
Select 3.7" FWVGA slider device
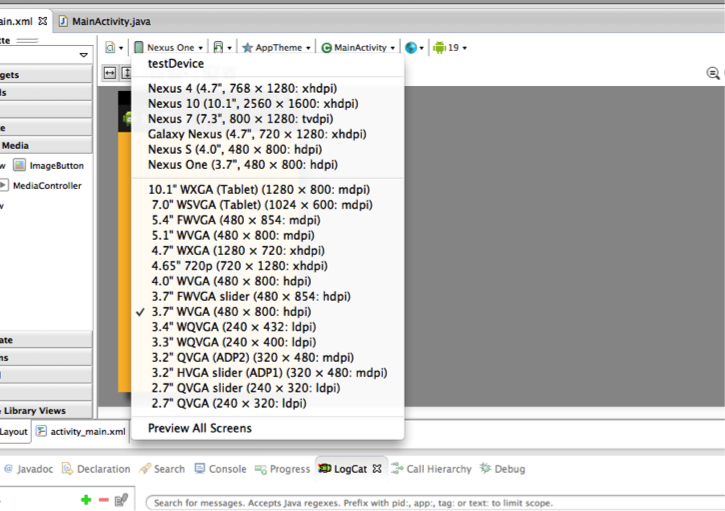click(x=268, y=296)
